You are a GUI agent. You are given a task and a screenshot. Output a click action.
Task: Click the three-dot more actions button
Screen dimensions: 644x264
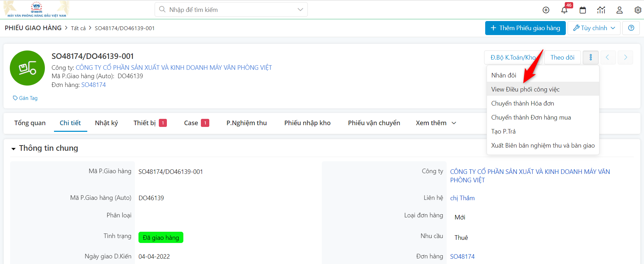coord(591,57)
